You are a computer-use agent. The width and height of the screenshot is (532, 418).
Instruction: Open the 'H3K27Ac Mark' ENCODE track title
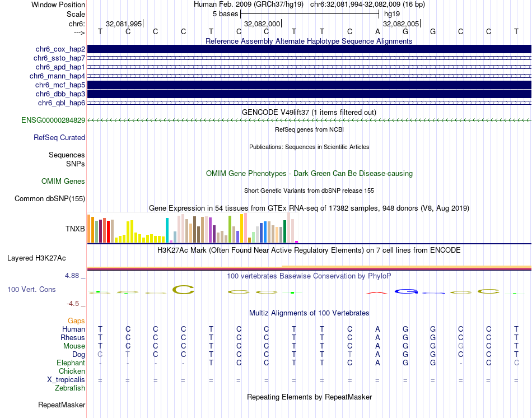309,250
